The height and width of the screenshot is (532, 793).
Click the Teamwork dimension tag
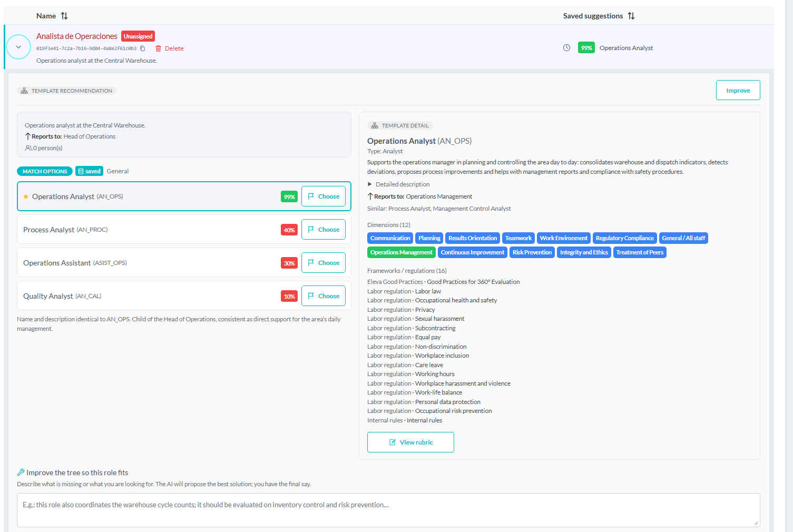(x=518, y=238)
